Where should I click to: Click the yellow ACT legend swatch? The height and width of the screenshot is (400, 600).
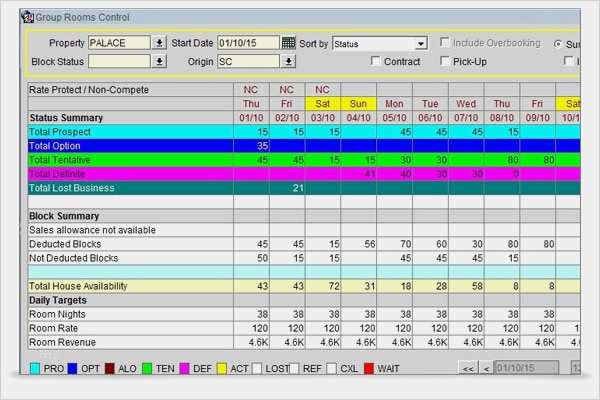pos(222,369)
